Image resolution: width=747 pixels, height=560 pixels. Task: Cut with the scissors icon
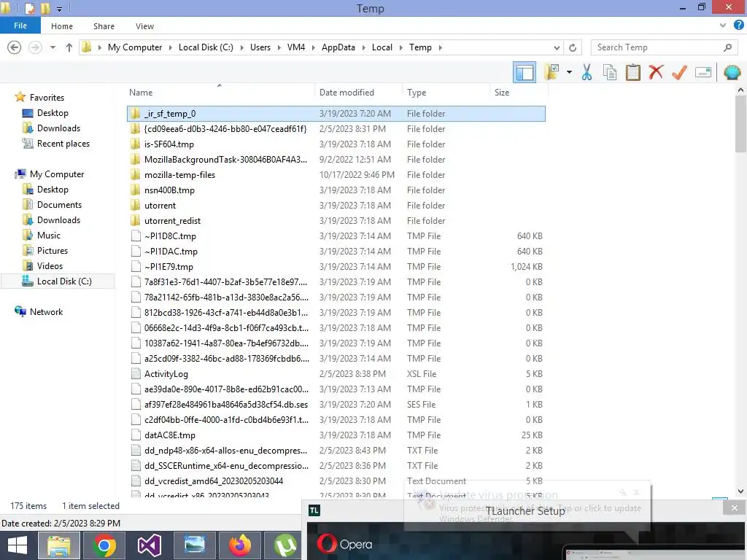(x=587, y=72)
